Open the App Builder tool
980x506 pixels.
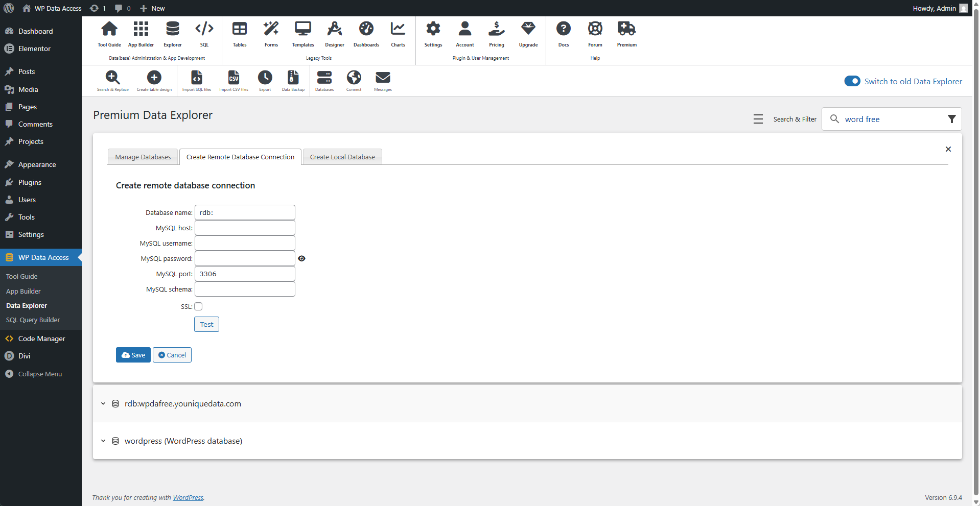(x=141, y=33)
